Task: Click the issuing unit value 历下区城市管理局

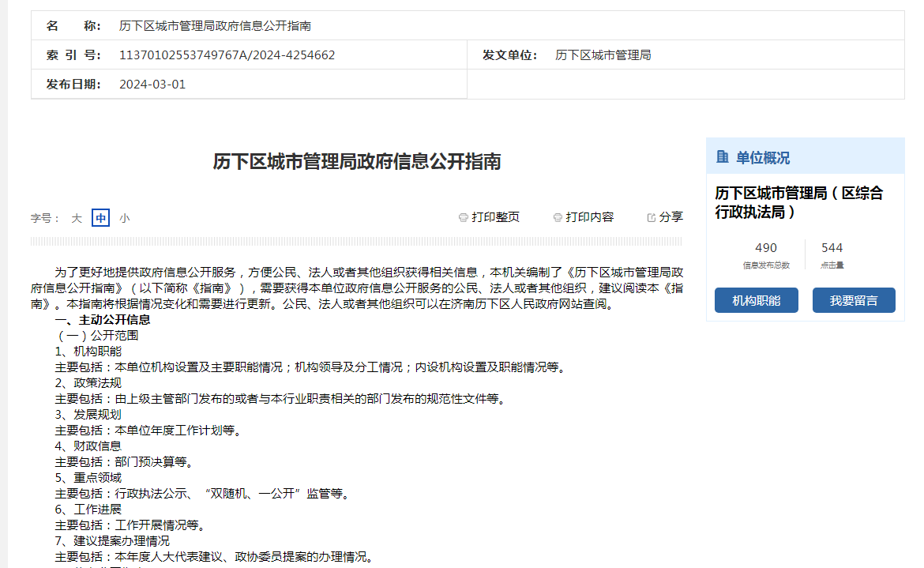Action: [603, 55]
